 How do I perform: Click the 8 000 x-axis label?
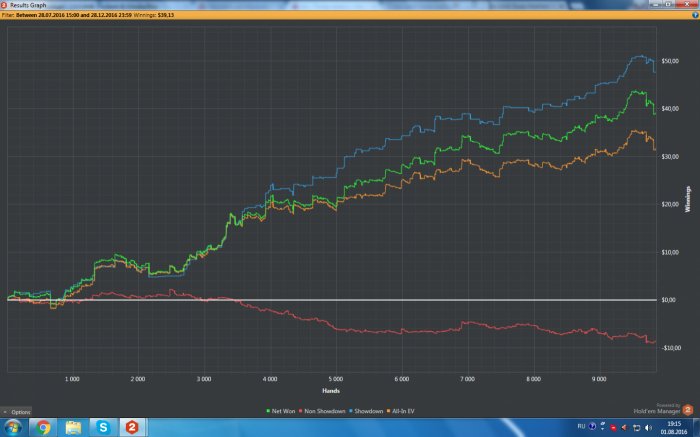click(x=533, y=379)
